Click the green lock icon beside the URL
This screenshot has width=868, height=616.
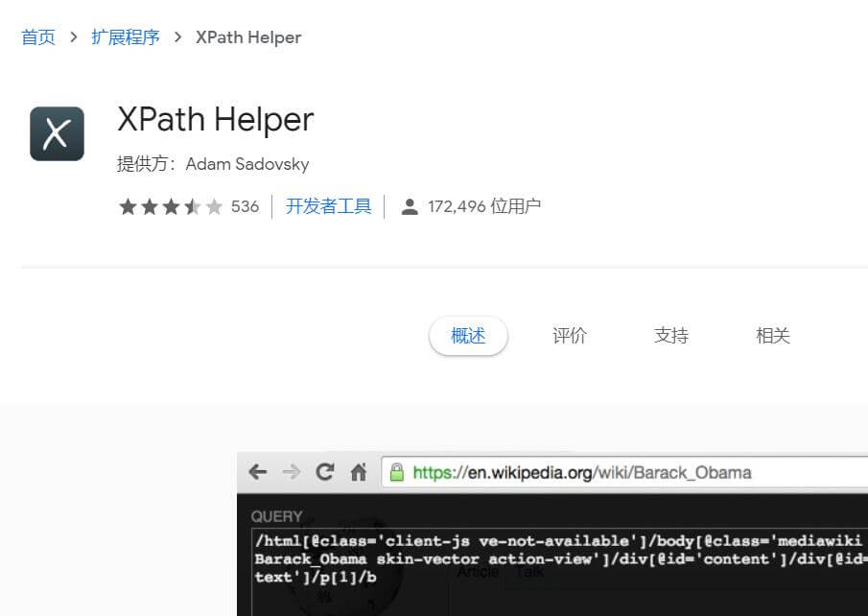point(395,472)
